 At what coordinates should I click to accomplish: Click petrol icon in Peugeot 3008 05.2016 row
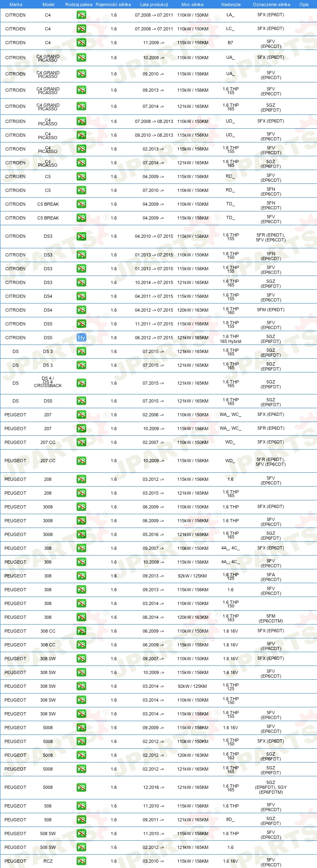81,534
